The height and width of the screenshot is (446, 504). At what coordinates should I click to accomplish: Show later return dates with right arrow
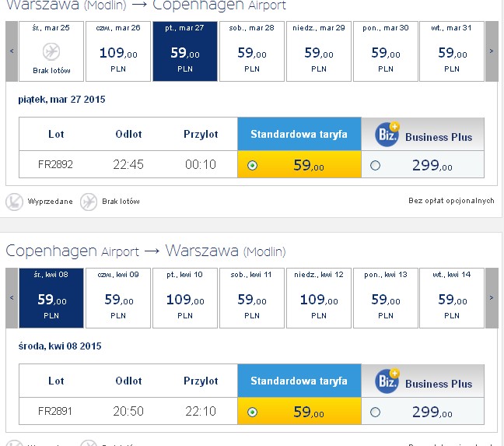click(492, 298)
